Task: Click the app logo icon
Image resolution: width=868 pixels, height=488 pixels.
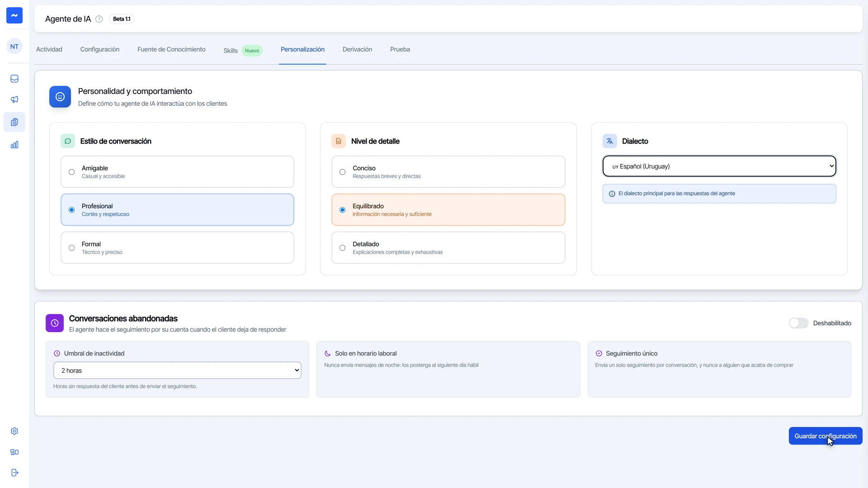Action: coord(14,15)
